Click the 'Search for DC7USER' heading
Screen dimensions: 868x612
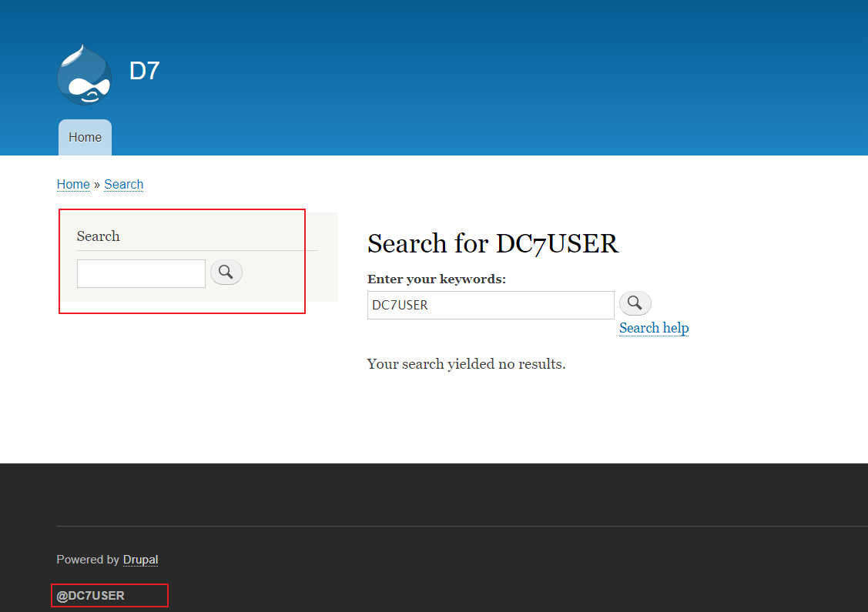click(493, 243)
